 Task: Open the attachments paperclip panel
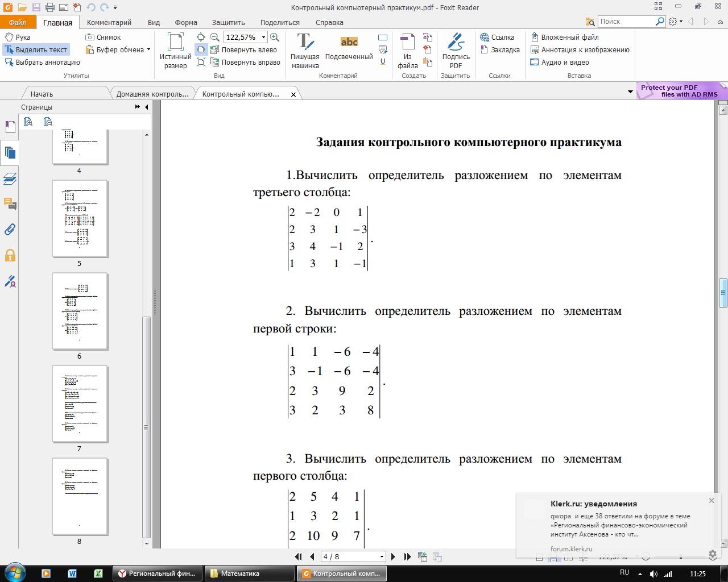click(x=10, y=230)
